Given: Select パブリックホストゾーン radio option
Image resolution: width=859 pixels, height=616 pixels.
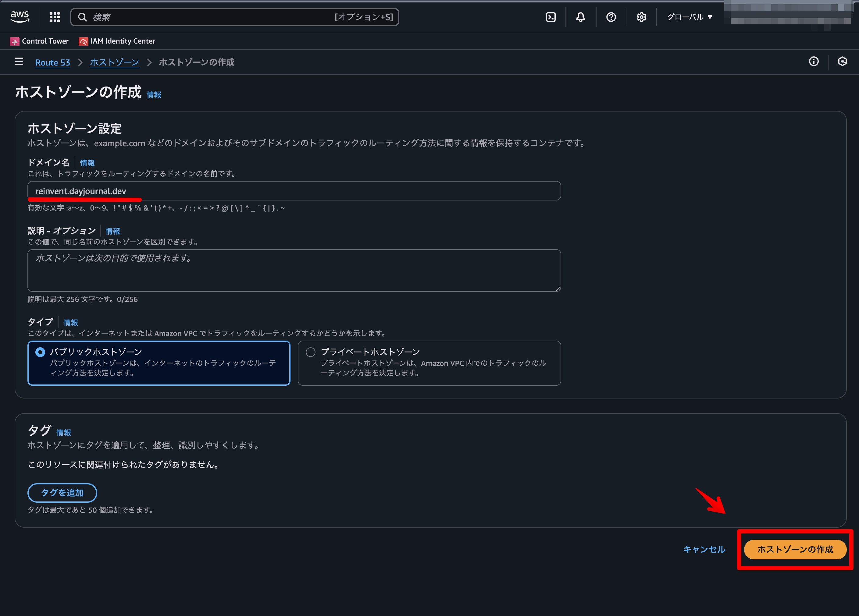Looking at the screenshot, I should tap(40, 352).
